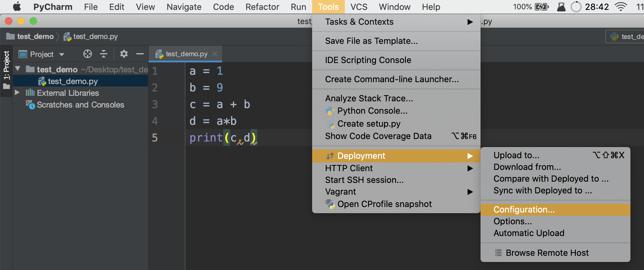Choose Save File as Template...
644x270 pixels.
(x=396, y=41)
